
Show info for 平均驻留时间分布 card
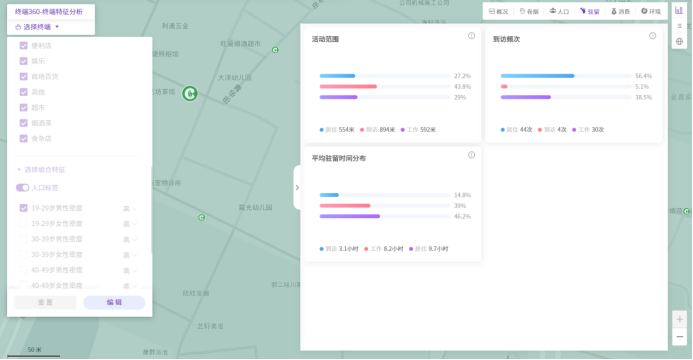pyautogui.click(x=472, y=155)
